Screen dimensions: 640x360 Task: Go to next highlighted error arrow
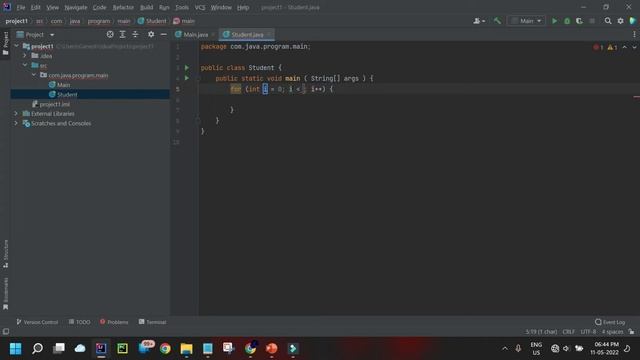634,47
